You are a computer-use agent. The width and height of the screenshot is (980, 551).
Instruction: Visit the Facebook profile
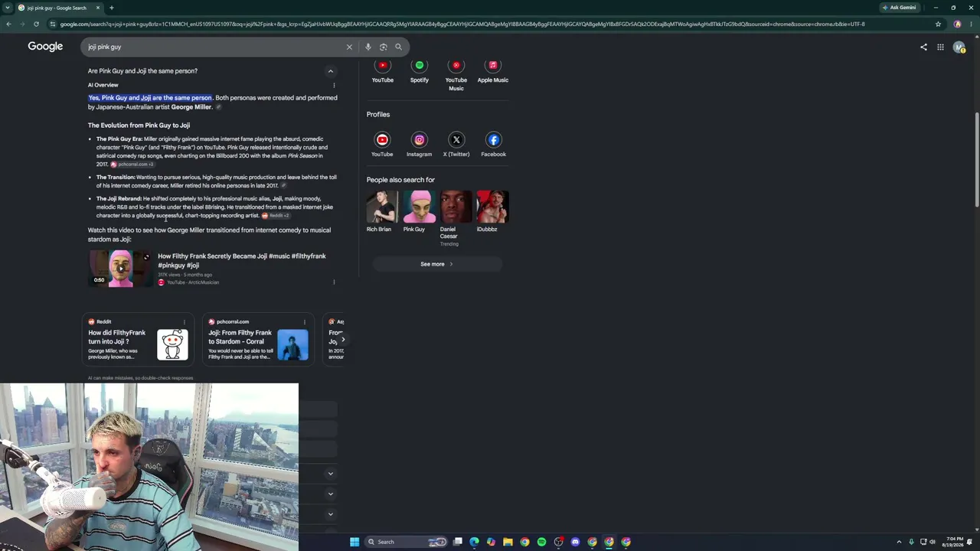pyautogui.click(x=493, y=144)
